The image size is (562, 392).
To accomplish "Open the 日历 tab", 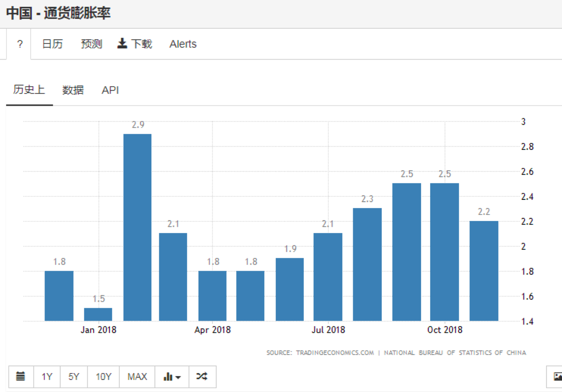I will coord(52,44).
